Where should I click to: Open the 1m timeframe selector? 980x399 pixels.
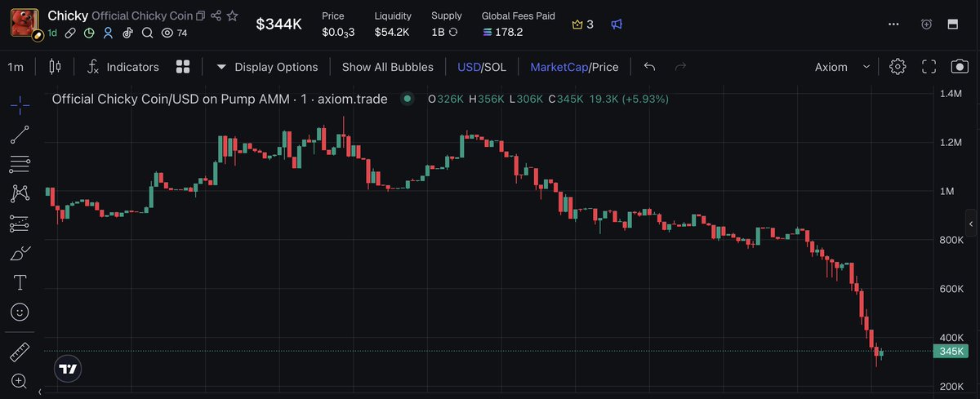pyautogui.click(x=16, y=67)
